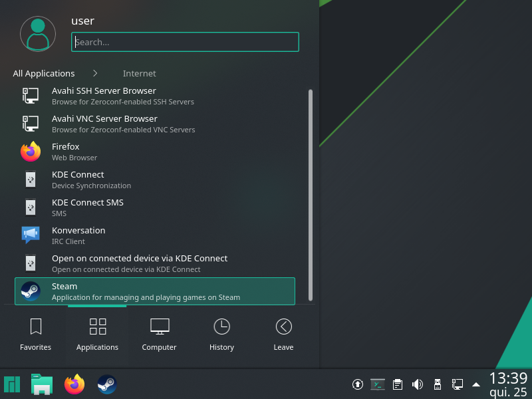532x399 pixels.
Task: Select 'Browse for Zeroconf-enabled SSH Servers' text
Action: [x=123, y=102]
